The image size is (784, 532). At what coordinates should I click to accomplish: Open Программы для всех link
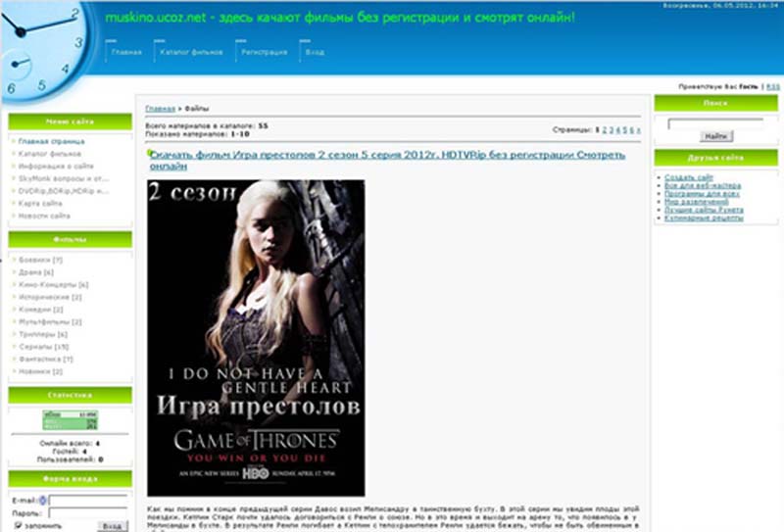point(702,194)
